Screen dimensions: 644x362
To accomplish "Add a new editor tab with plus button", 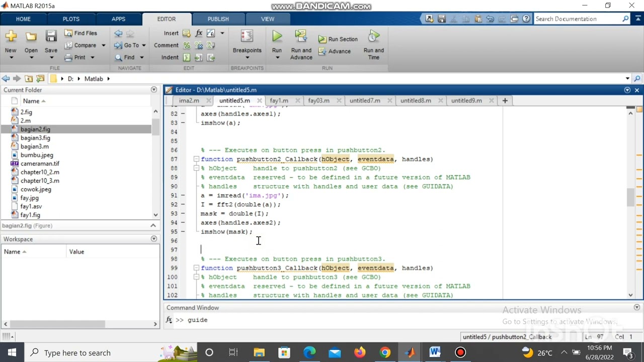I will pyautogui.click(x=505, y=101).
